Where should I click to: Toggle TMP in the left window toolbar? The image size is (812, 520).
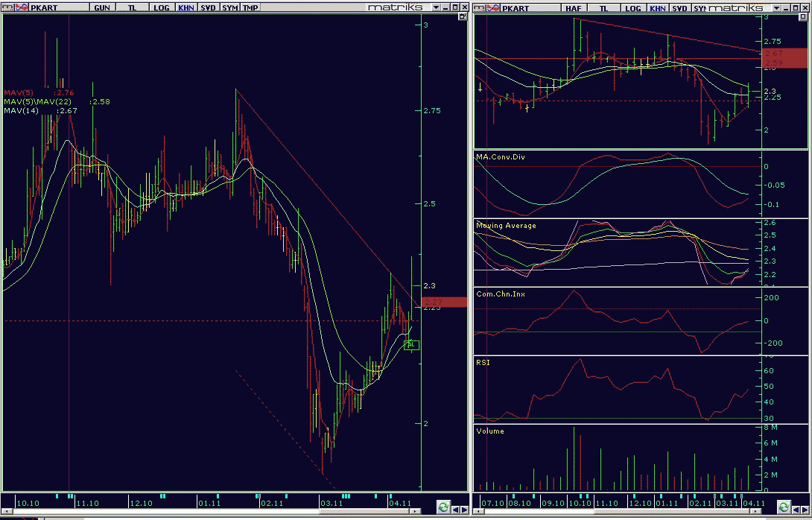tap(250, 7)
